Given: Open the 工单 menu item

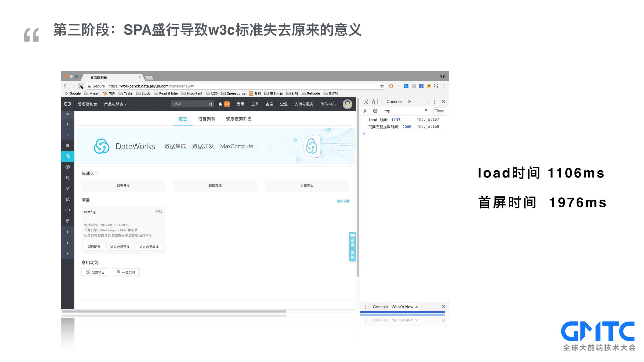Looking at the screenshot, I should pos(255,104).
